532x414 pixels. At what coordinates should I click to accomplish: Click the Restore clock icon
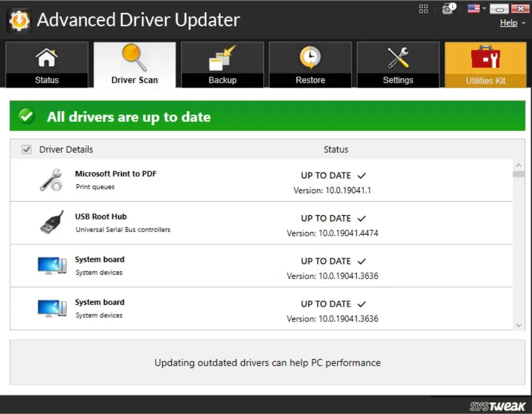(310, 58)
